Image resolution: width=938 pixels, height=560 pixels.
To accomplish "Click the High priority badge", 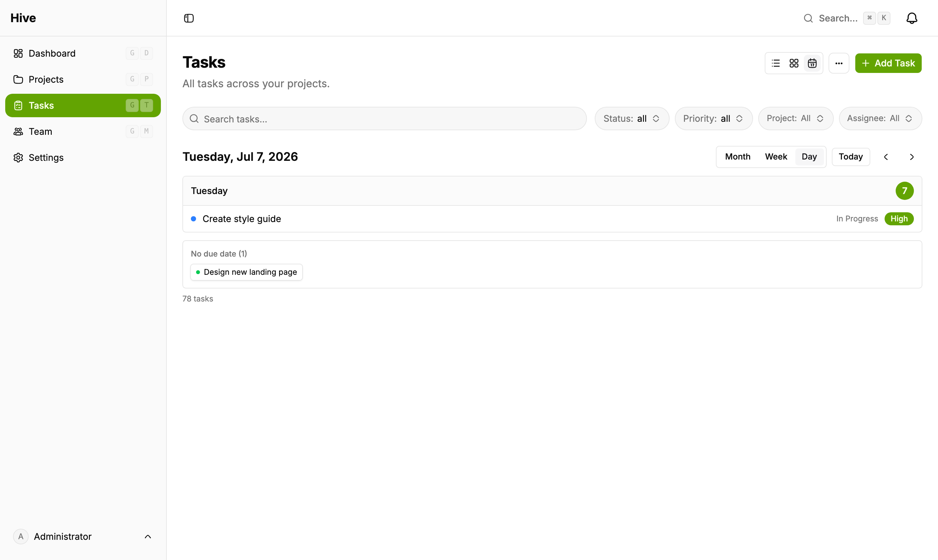I will (899, 219).
